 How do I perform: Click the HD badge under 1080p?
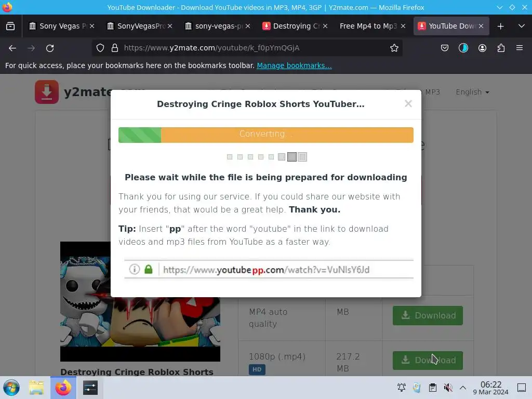[x=257, y=369]
